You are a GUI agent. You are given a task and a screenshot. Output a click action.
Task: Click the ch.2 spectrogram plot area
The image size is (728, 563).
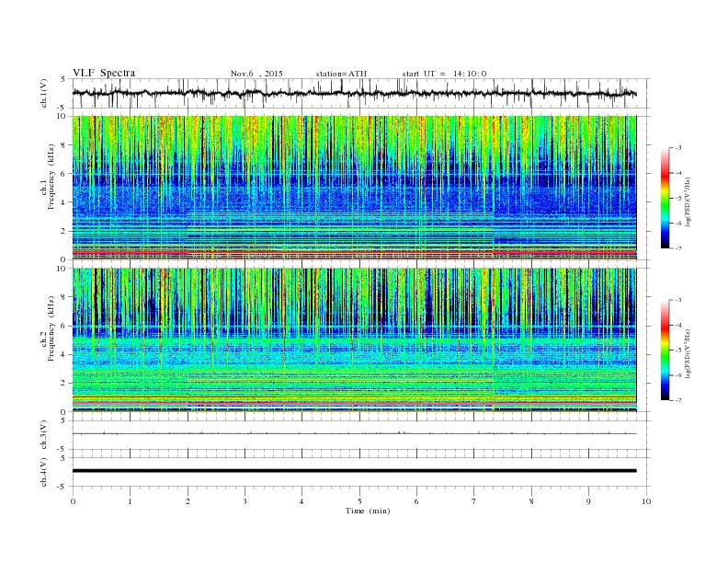(x=354, y=339)
